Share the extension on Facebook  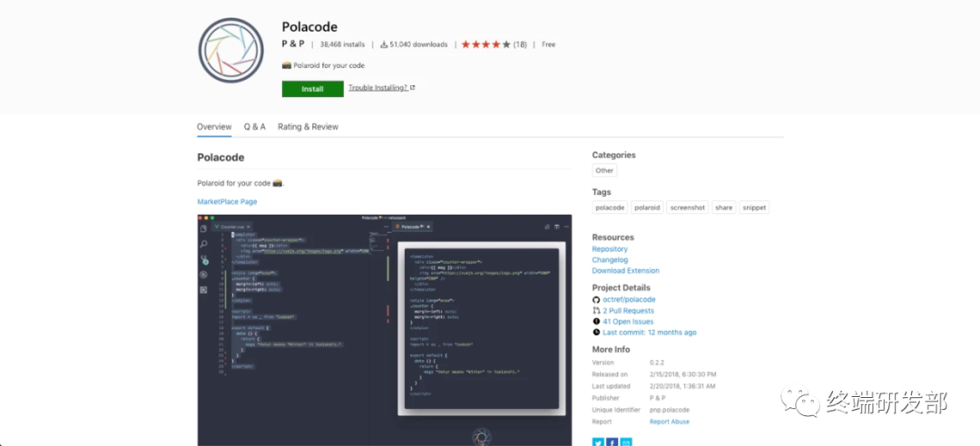612,441
